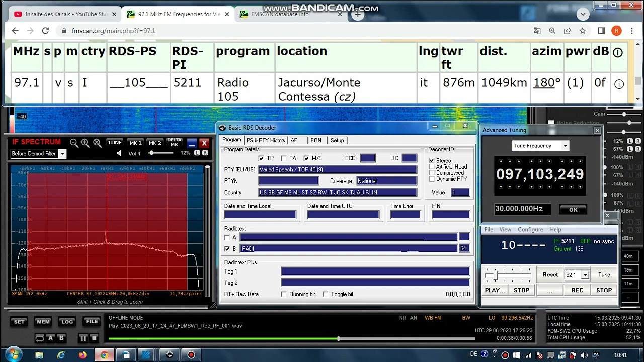Screen dimensions: 644x362
Task: Toggle the Stereo decoder ID checkbox
Action: [x=432, y=161]
